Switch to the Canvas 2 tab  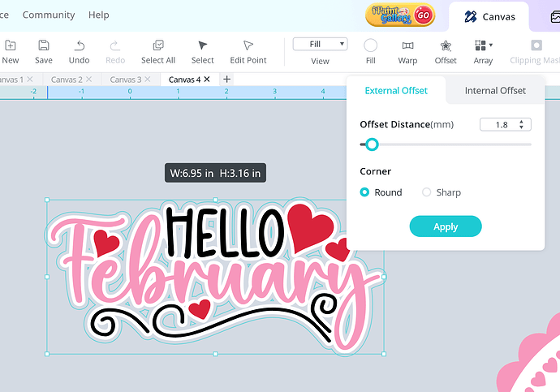[x=67, y=79]
